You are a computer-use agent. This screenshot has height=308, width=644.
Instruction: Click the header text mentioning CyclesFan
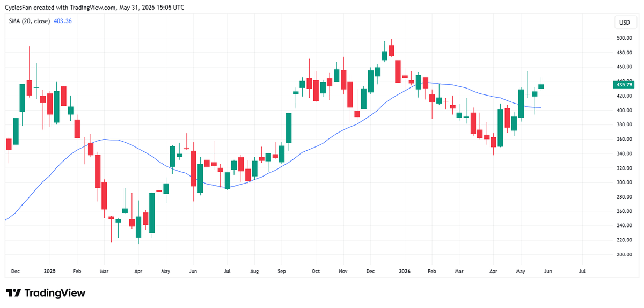pyautogui.click(x=94, y=8)
